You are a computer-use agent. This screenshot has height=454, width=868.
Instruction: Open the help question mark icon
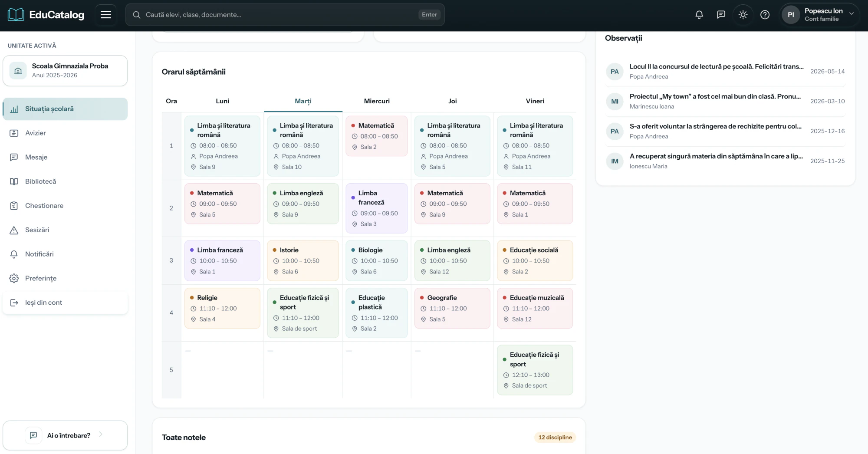click(765, 15)
